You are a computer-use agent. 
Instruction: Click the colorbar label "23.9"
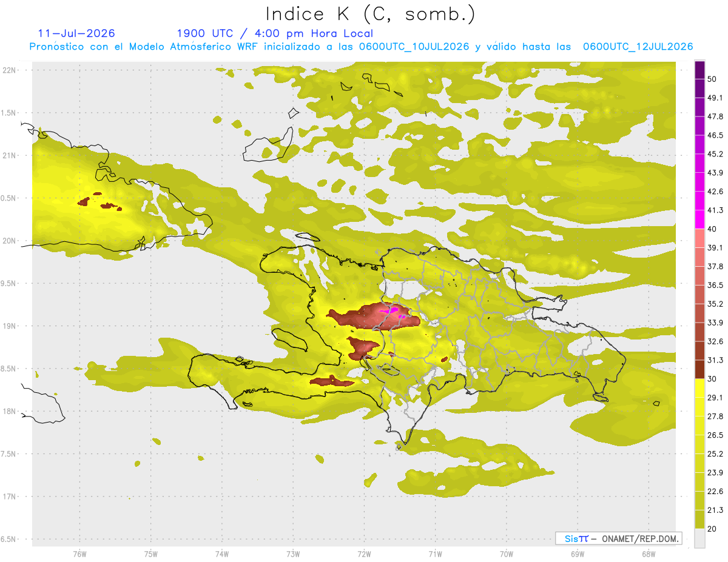[x=715, y=472]
